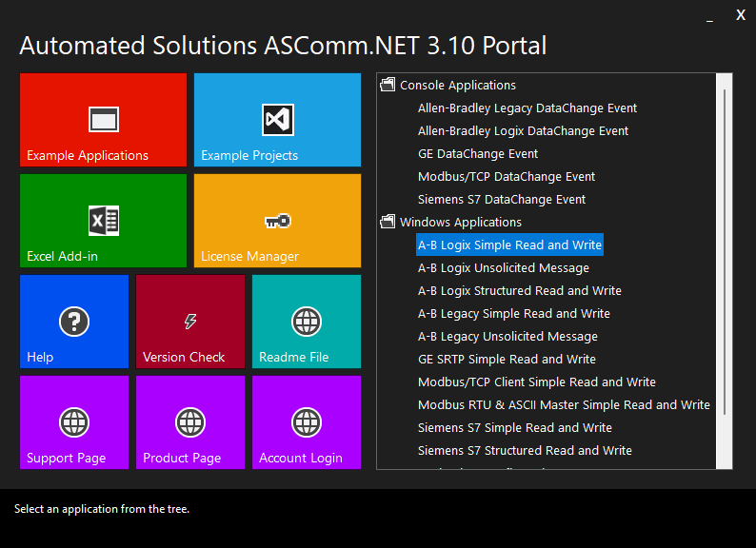Select the Windows Applications tree node
This screenshot has height=548, width=756.
[x=461, y=223]
